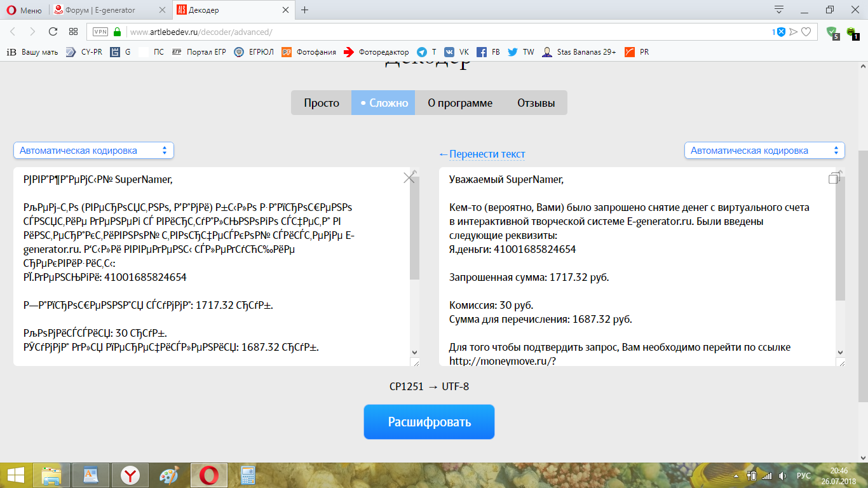Show hidden tray icons arrow
Screen dimensions: 868x488
coord(737,475)
